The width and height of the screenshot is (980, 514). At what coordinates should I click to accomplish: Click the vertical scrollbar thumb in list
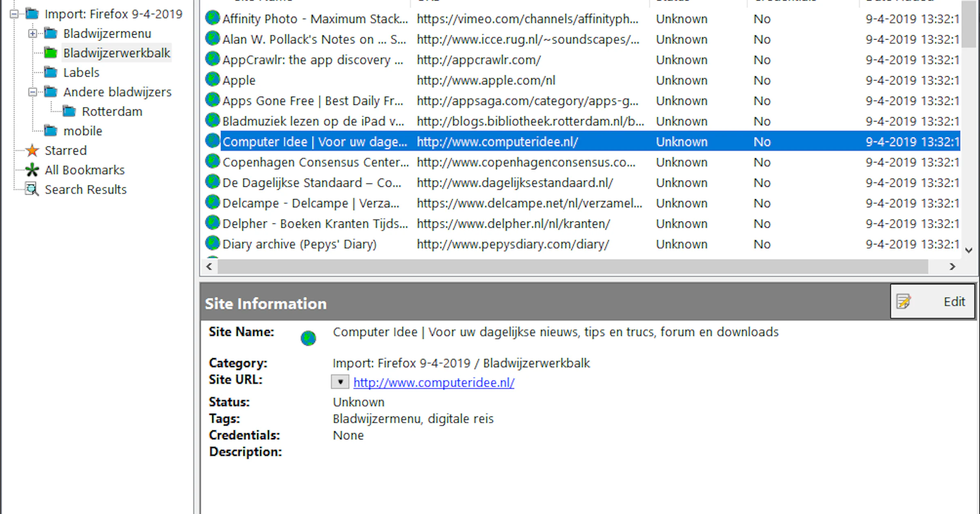click(x=969, y=24)
